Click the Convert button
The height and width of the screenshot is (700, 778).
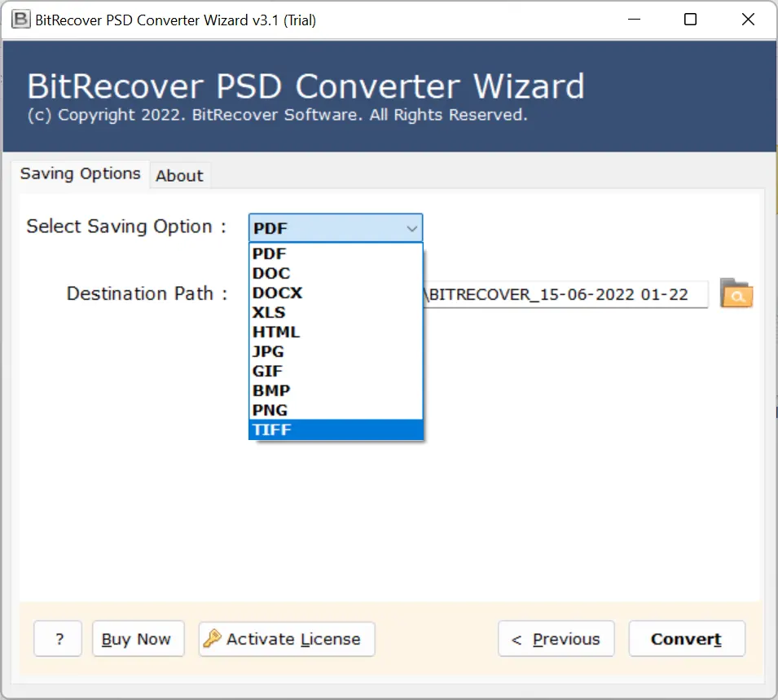(687, 639)
